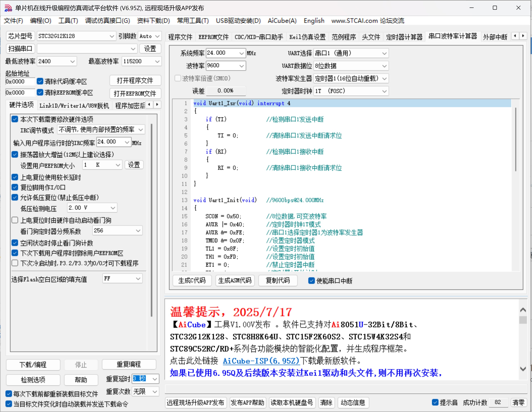The height and width of the screenshot is (412, 532).
Task: Switch to the 程序文件 tab
Action: coord(180,37)
